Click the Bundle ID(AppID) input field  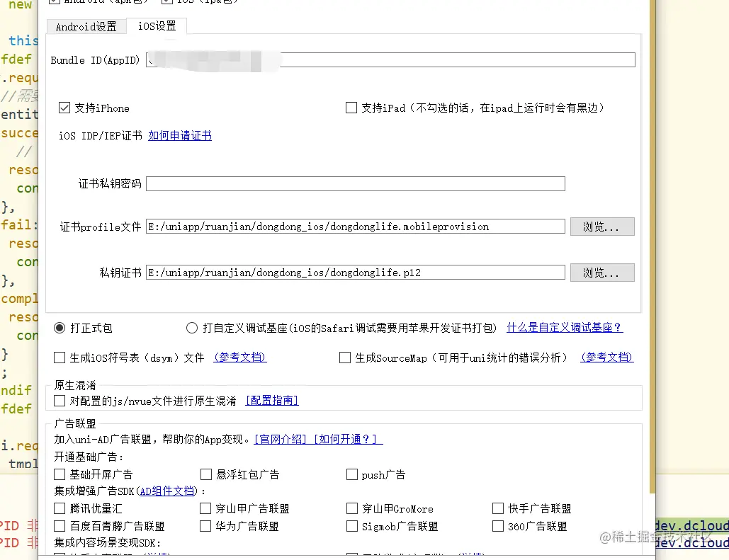coord(390,60)
